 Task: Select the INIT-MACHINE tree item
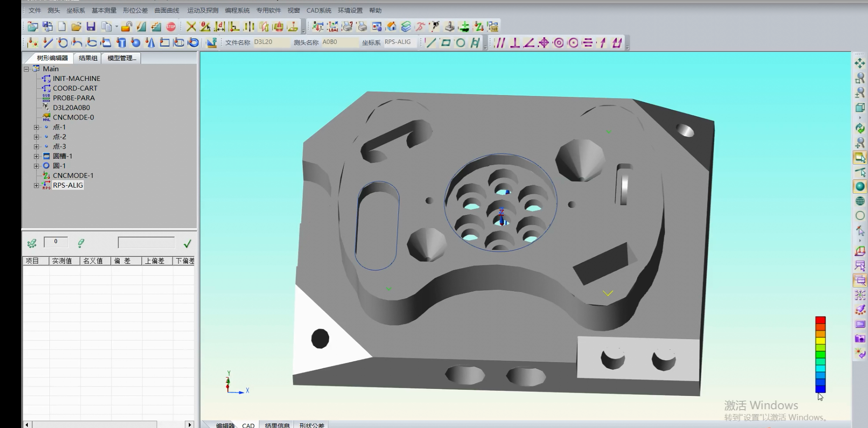[76, 79]
